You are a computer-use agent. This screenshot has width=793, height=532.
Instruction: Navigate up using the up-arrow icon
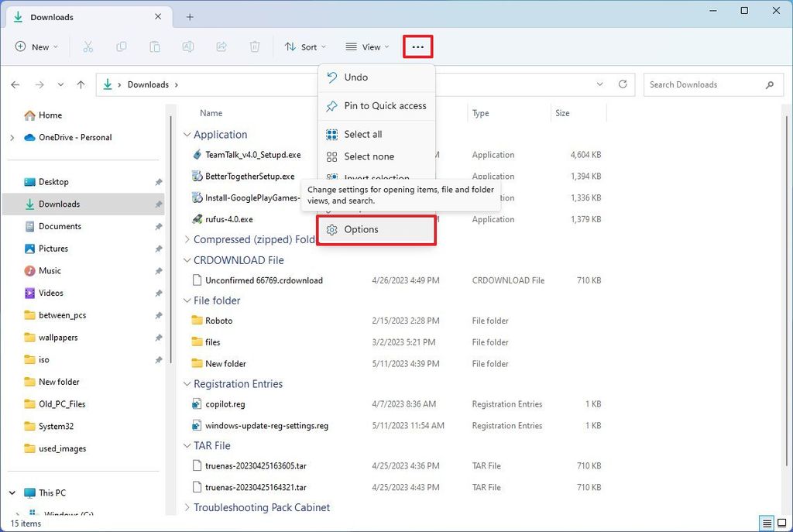click(81, 84)
